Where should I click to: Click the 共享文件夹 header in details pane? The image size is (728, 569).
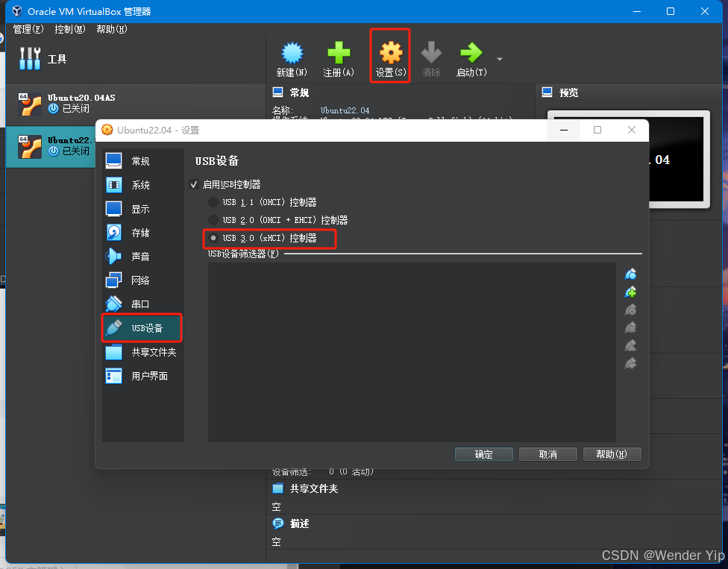[x=314, y=488]
